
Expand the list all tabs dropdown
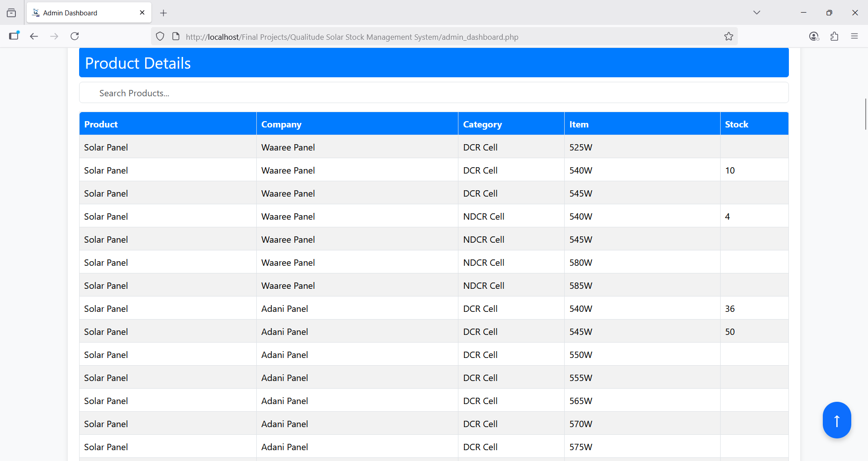click(x=756, y=13)
